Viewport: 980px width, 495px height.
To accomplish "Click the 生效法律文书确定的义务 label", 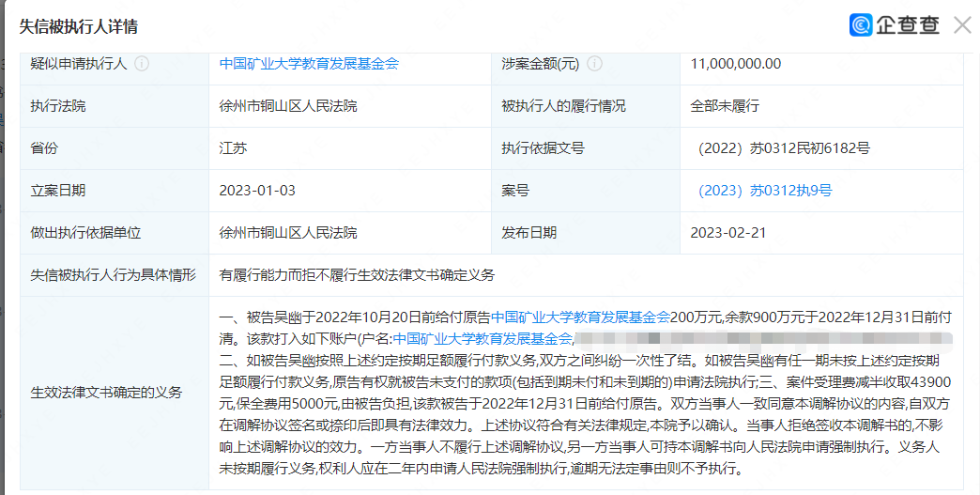I will (106, 393).
